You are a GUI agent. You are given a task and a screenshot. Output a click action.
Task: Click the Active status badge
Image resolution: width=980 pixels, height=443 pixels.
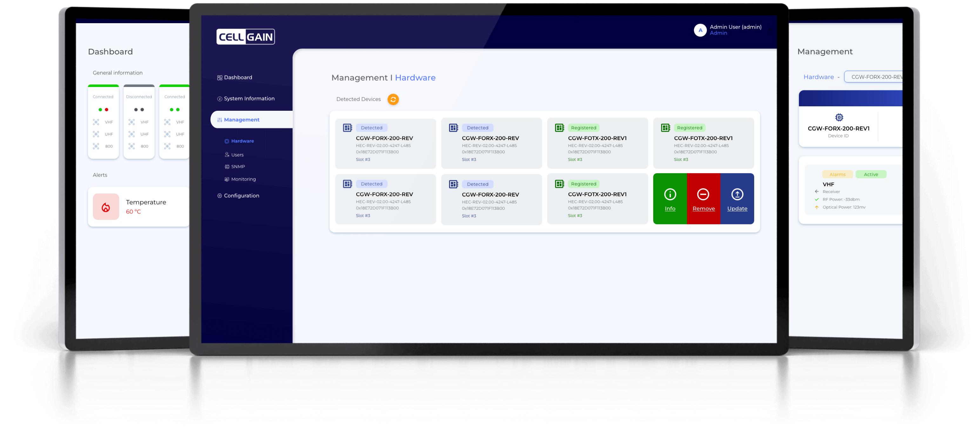click(x=870, y=175)
